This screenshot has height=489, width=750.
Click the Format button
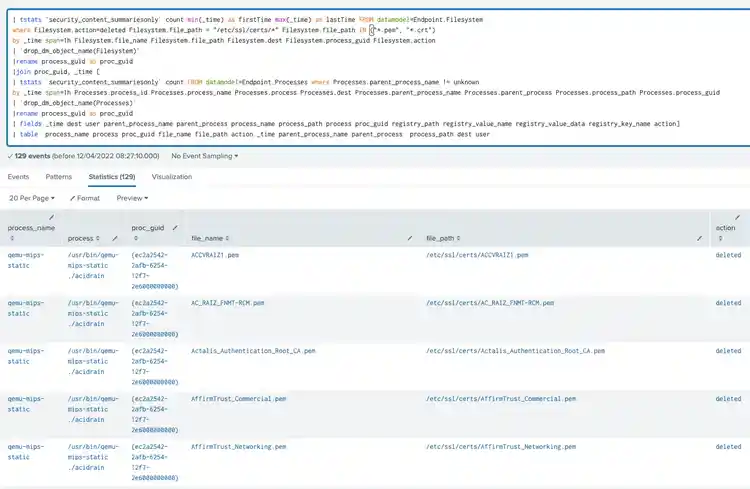click(x=85, y=198)
